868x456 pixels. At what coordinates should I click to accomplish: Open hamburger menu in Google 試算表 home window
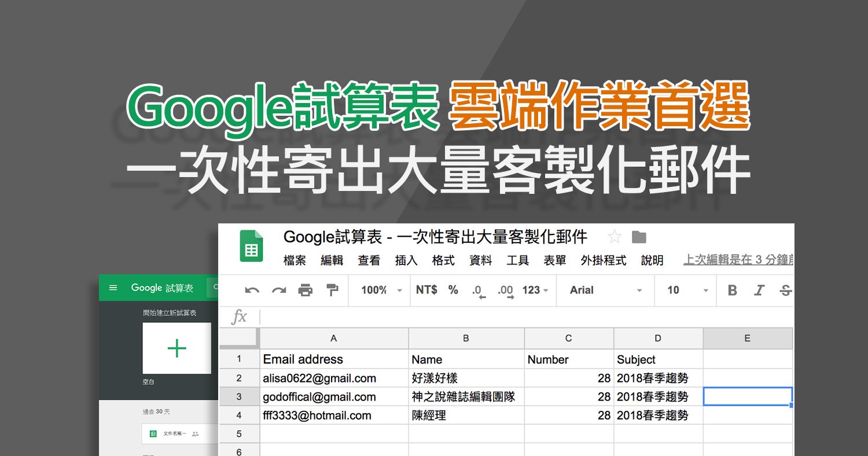113,288
